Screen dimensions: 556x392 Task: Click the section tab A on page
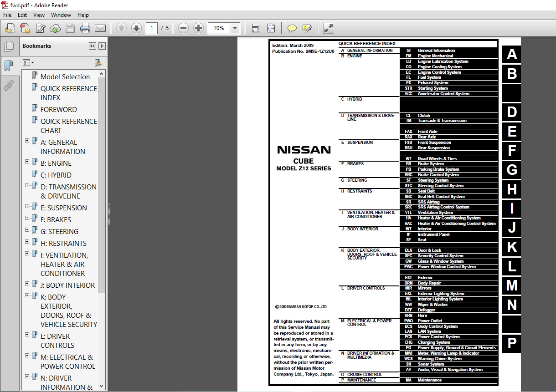(512, 55)
